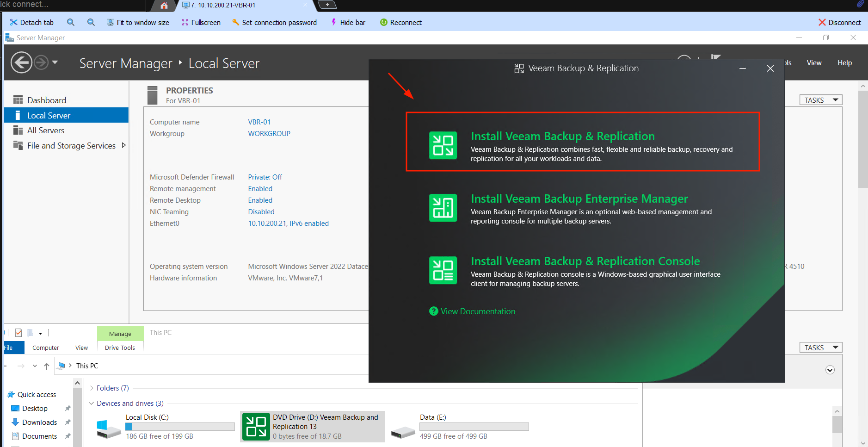Screen dimensions: 868x447
Task: Click the Fullscreen arrows icon
Action: pyautogui.click(x=185, y=22)
